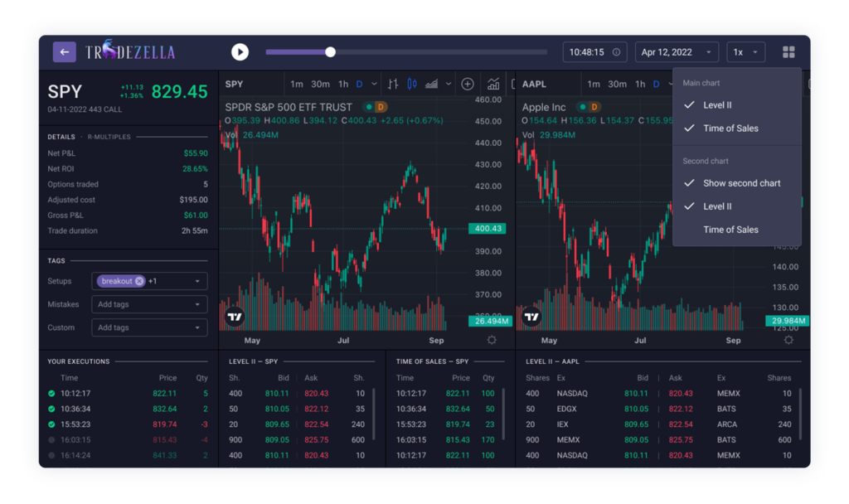Click the 10:48:15 replay time field
The height and width of the screenshot is (504, 849).
[x=594, y=52]
